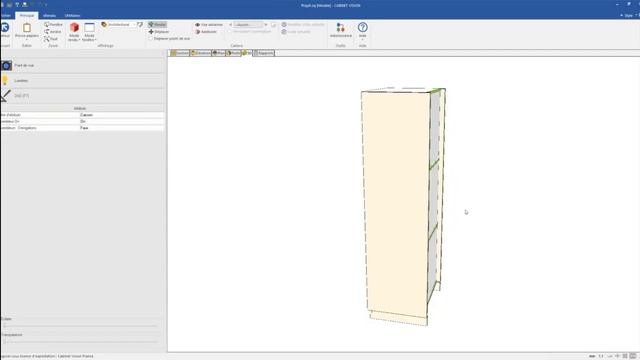The image size is (640, 360).
Task: Click the tool below Vue aérienne
Action: 206,31
